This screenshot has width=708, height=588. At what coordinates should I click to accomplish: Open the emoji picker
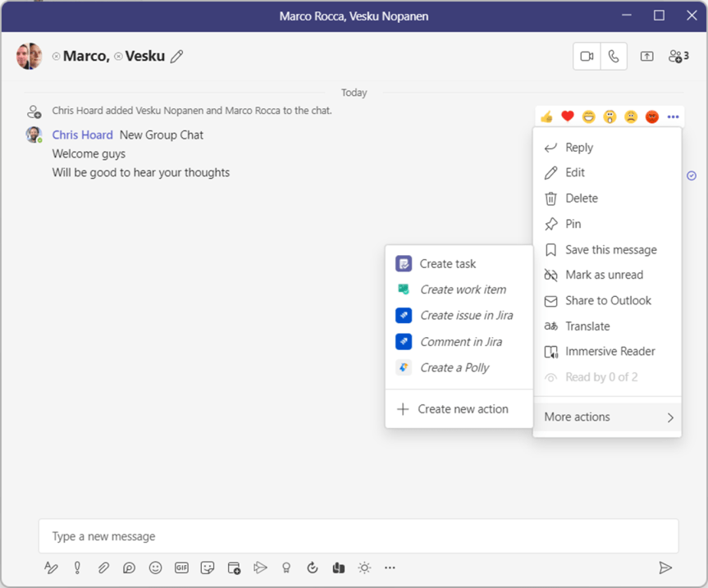pos(155,567)
